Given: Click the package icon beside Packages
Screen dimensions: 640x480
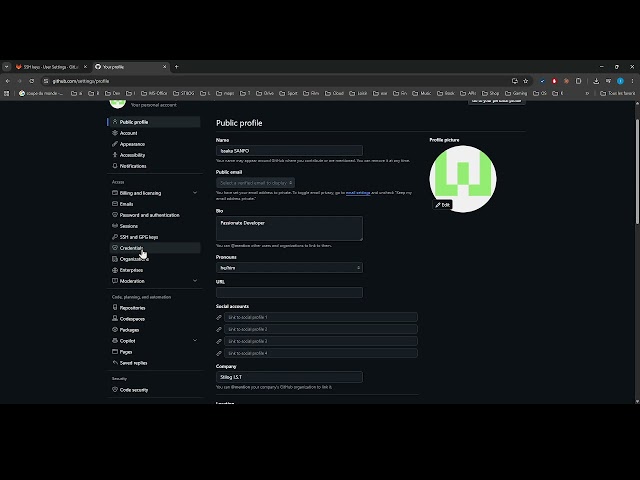Looking at the screenshot, I should 115,329.
